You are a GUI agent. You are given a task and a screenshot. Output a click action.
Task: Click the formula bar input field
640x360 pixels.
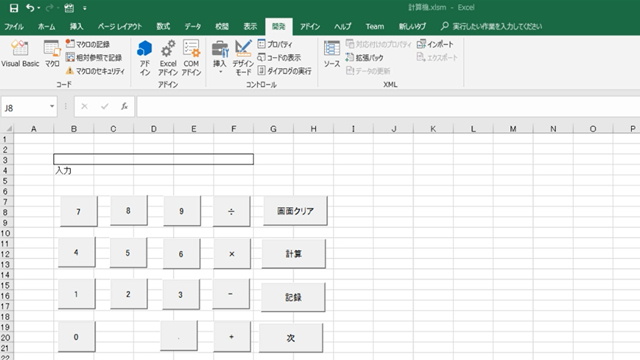pos(388,107)
